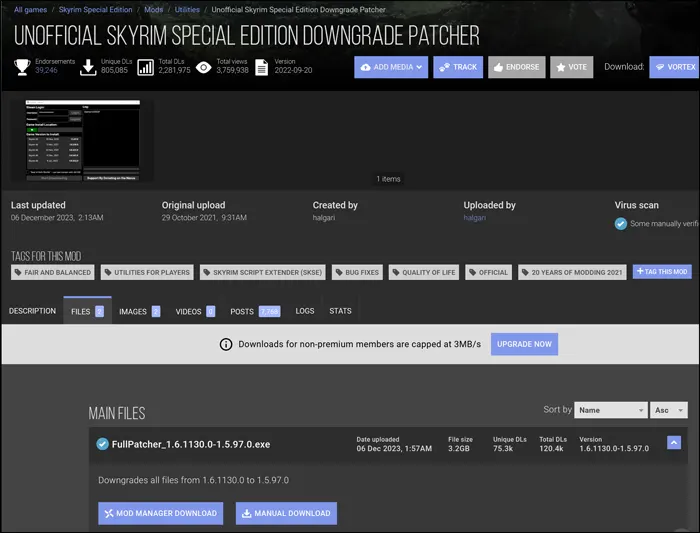Switch to the Description tab
This screenshot has height=533, width=700.
[x=33, y=311]
